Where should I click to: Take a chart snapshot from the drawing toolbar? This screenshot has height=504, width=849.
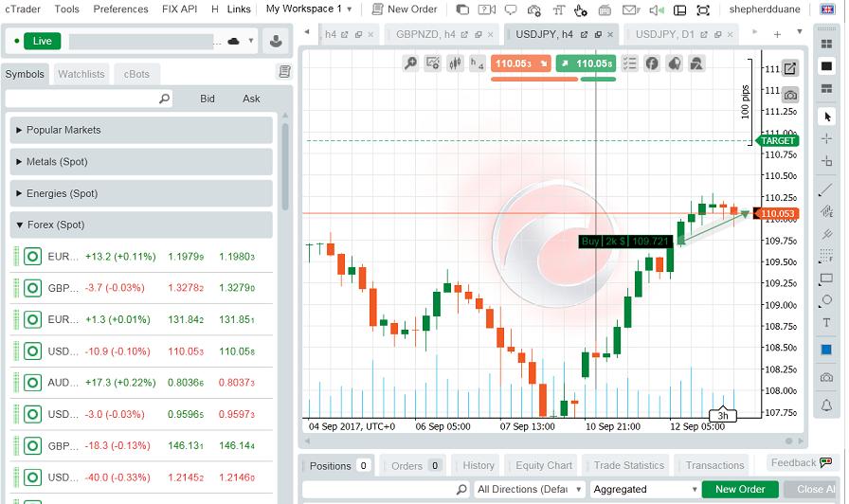point(827,377)
